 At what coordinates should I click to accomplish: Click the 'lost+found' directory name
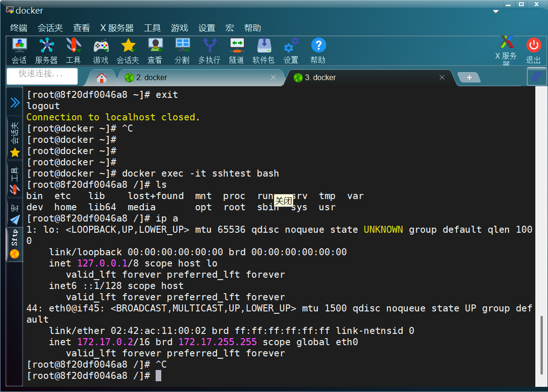click(x=156, y=196)
